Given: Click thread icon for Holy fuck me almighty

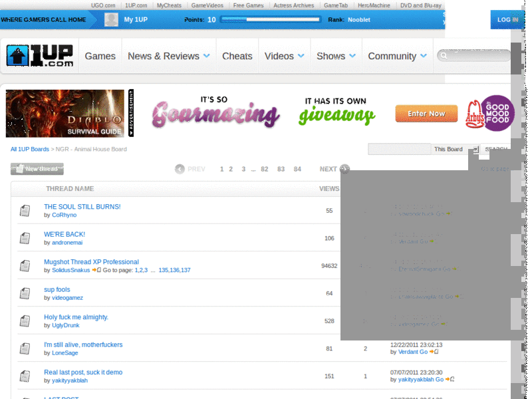Looking at the screenshot, I should point(25,321).
